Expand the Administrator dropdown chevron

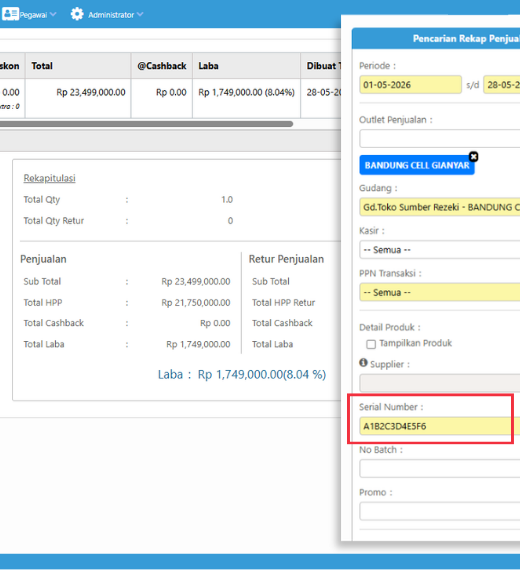point(140,15)
